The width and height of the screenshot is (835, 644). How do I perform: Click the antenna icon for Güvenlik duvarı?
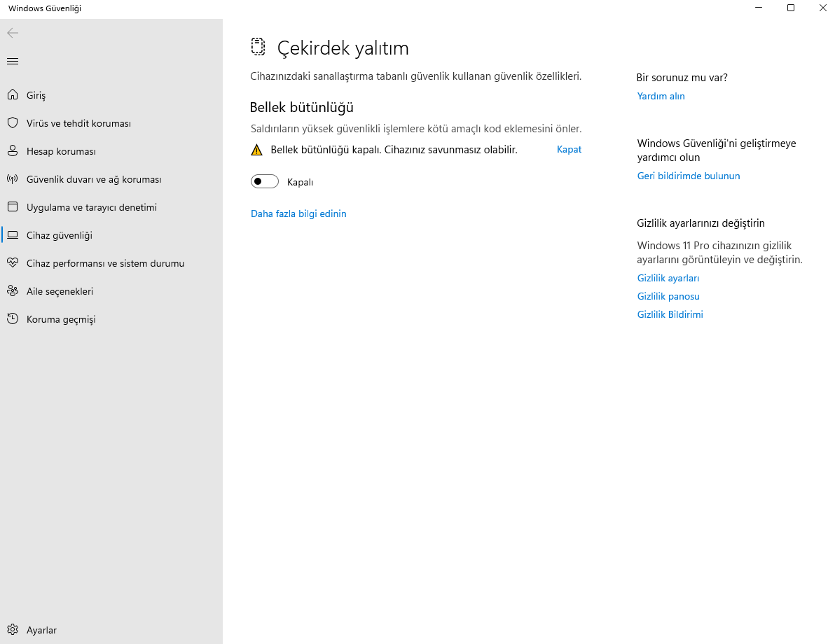pyautogui.click(x=13, y=178)
